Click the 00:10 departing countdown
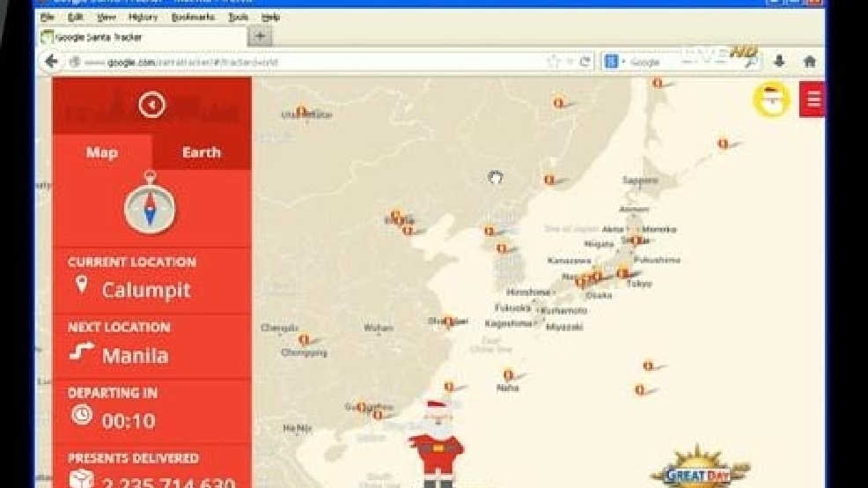Screen dimensions: 868x488 tap(129, 422)
